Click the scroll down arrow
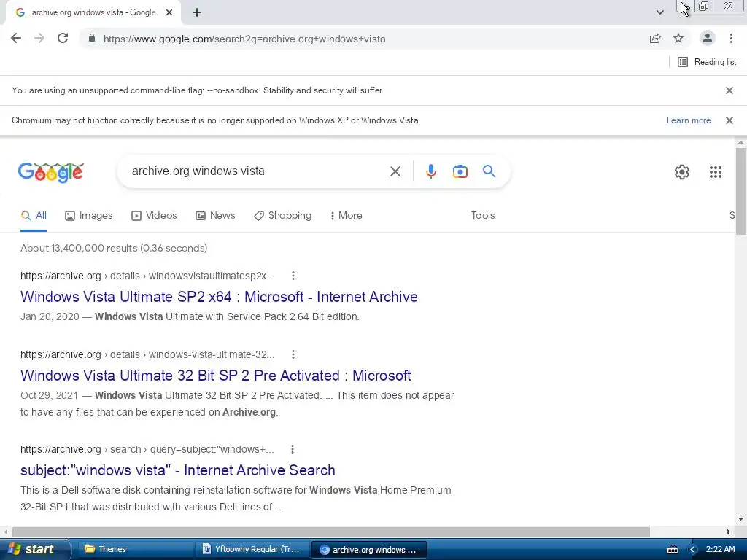This screenshot has height=560, width=747. (740, 519)
